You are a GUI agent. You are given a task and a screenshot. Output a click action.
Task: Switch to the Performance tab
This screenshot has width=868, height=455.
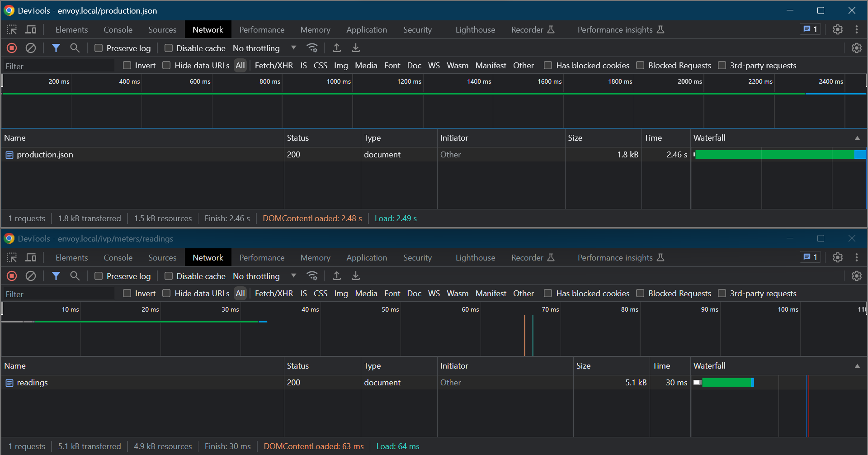coord(262,29)
